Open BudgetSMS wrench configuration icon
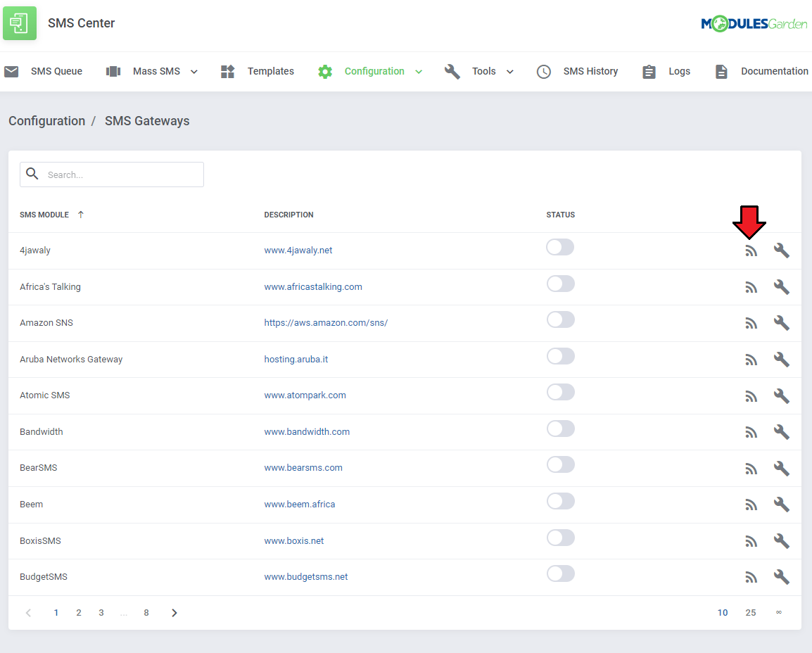The height and width of the screenshot is (653, 812). click(782, 577)
